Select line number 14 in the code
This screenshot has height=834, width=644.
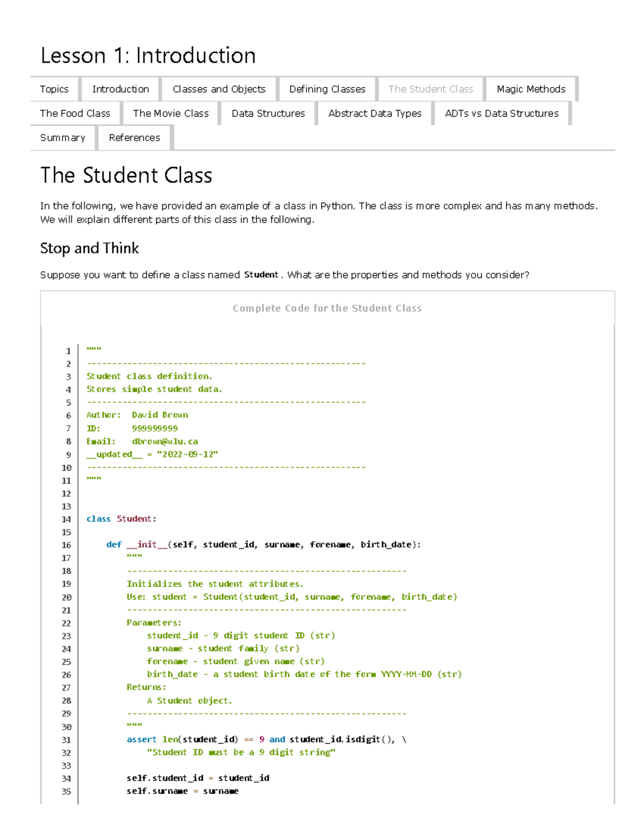click(67, 519)
